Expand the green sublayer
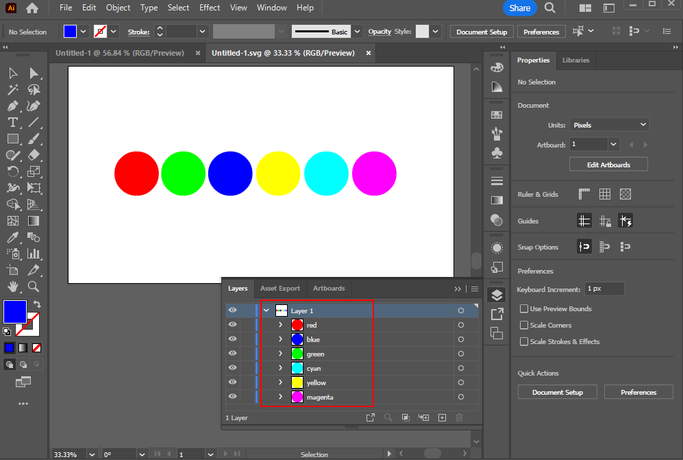Image resolution: width=683 pixels, height=460 pixels. (280, 354)
